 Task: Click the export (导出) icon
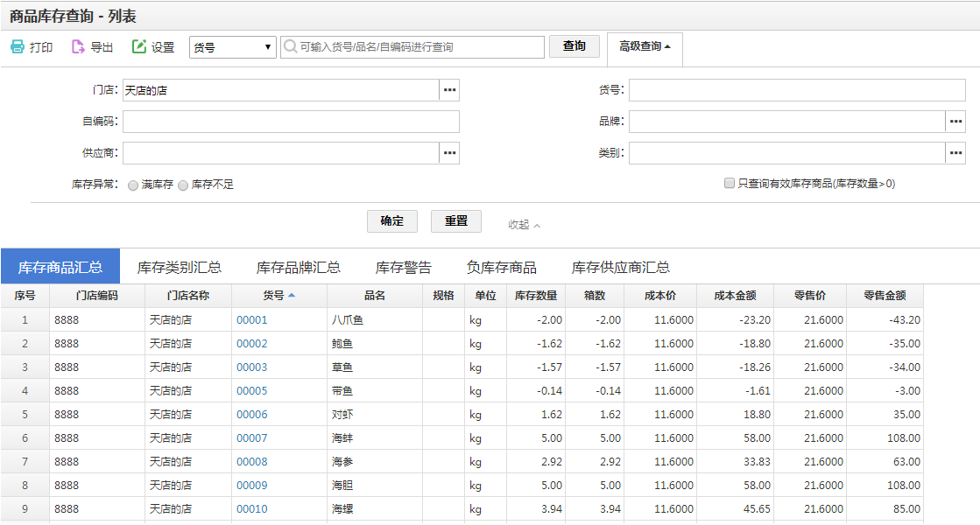77,47
